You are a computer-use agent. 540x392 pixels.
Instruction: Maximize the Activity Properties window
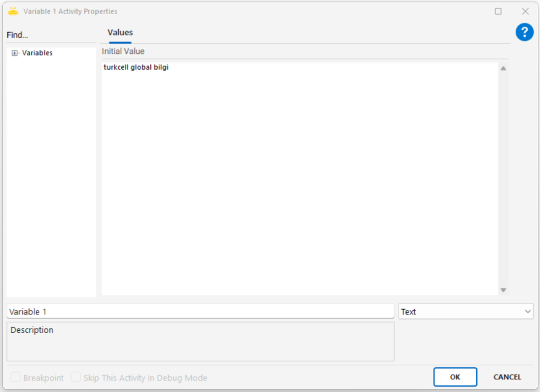pos(498,11)
